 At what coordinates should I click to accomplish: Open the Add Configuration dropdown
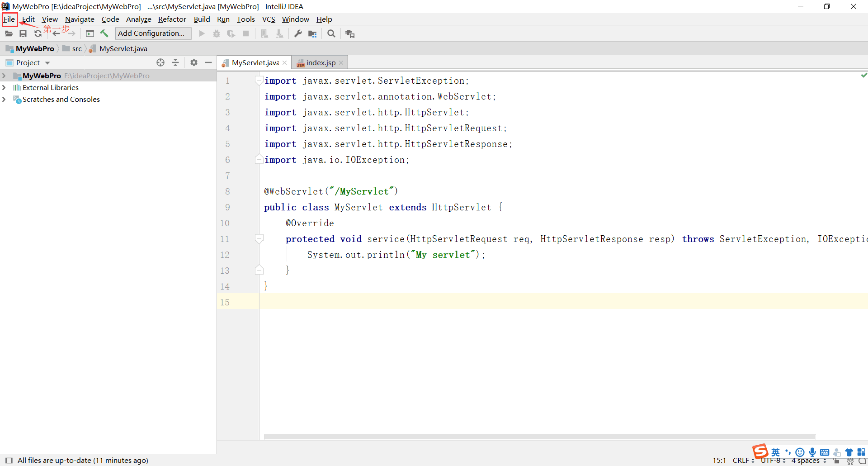tap(153, 33)
